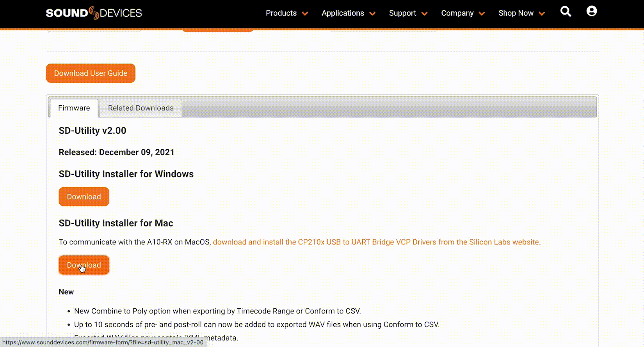Click the Combine to Poly option bullet
Viewport: 644px width, 347px height.
pyautogui.click(x=217, y=311)
